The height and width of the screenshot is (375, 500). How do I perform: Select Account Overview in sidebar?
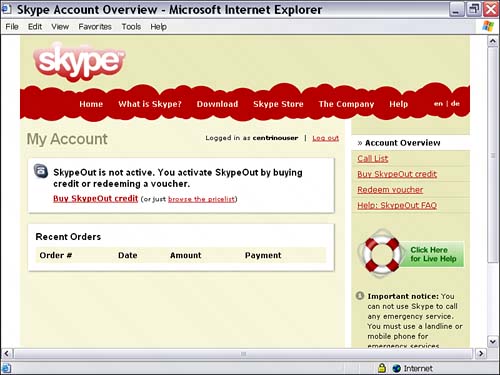[402, 143]
